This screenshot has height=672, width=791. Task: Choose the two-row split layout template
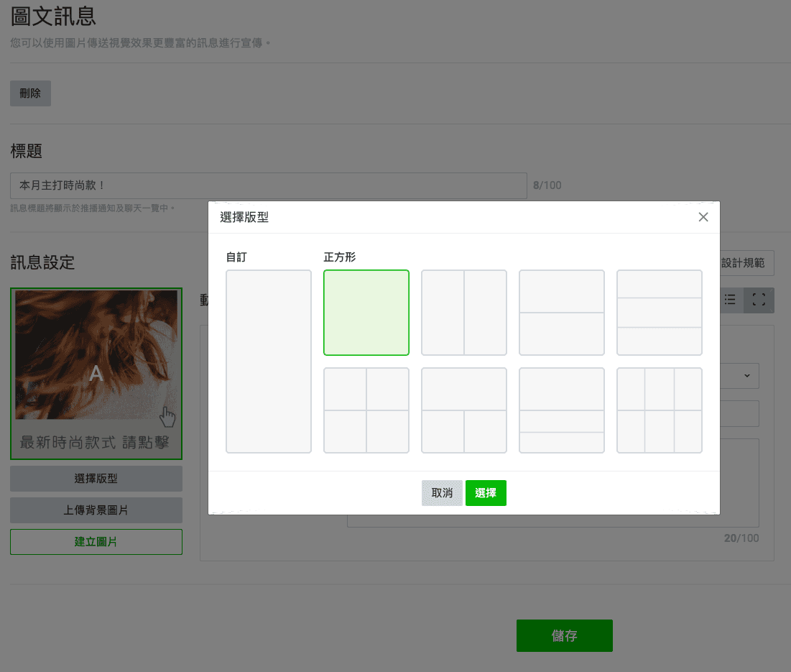(561, 313)
